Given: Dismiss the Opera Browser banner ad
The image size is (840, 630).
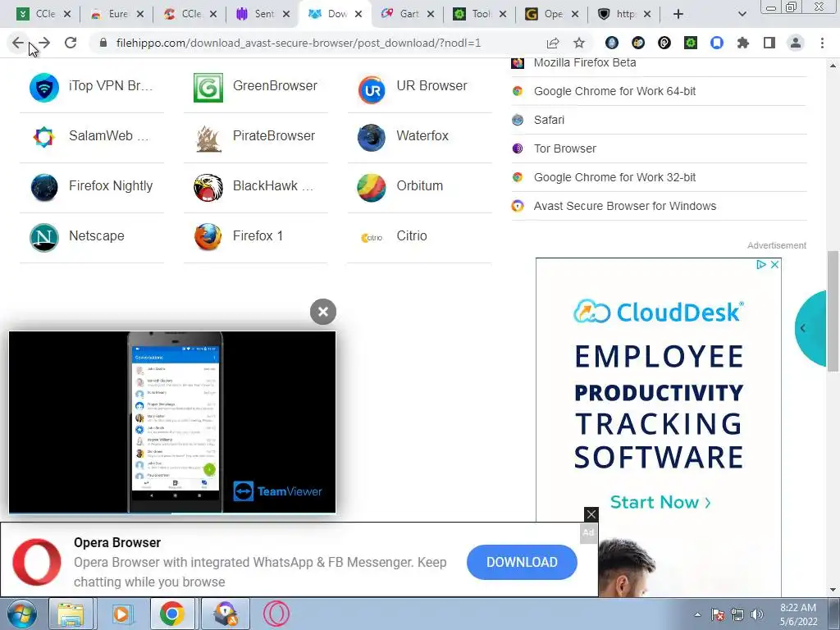Looking at the screenshot, I should [x=591, y=514].
